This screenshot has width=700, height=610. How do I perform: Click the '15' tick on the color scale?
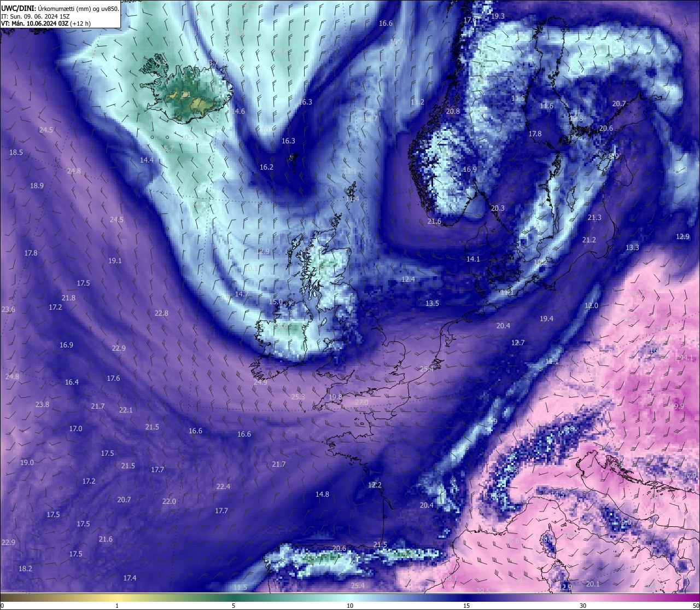click(466, 605)
